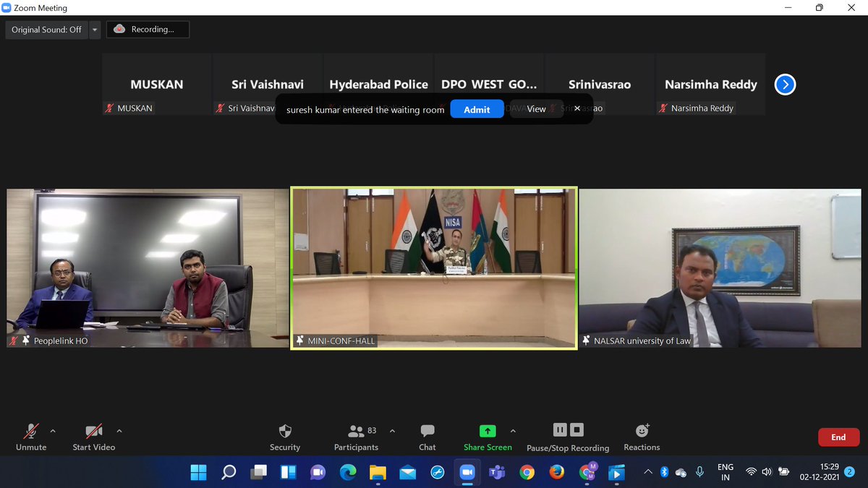The width and height of the screenshot is (868, 488).
Task: Open Task View from the taskbar
Action: point(258,472)
